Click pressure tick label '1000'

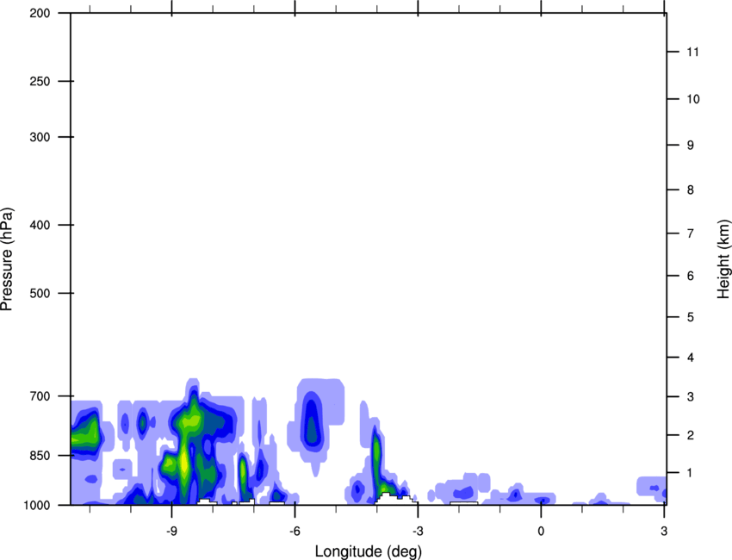(x=37, y=505)
